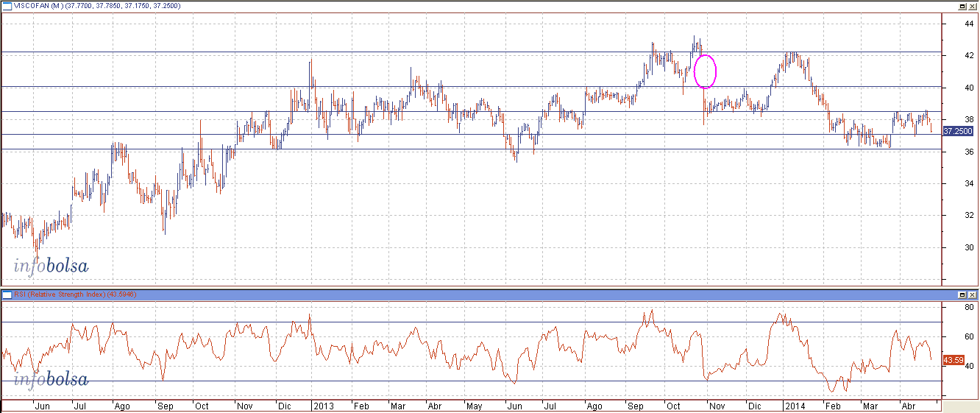Click the infobolsa watermark in the RSI pane

tap(51, 380)
